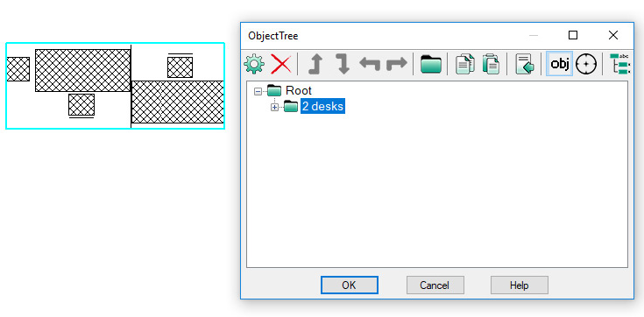644x317 pixels.
Task: Click the red X delete icon
Action: [281, 64]
